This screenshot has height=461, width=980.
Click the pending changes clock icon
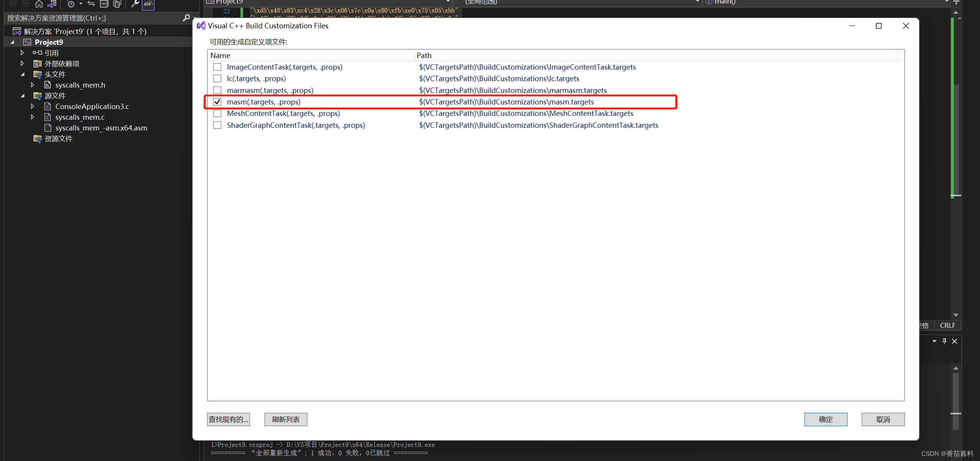pos(72,4)
